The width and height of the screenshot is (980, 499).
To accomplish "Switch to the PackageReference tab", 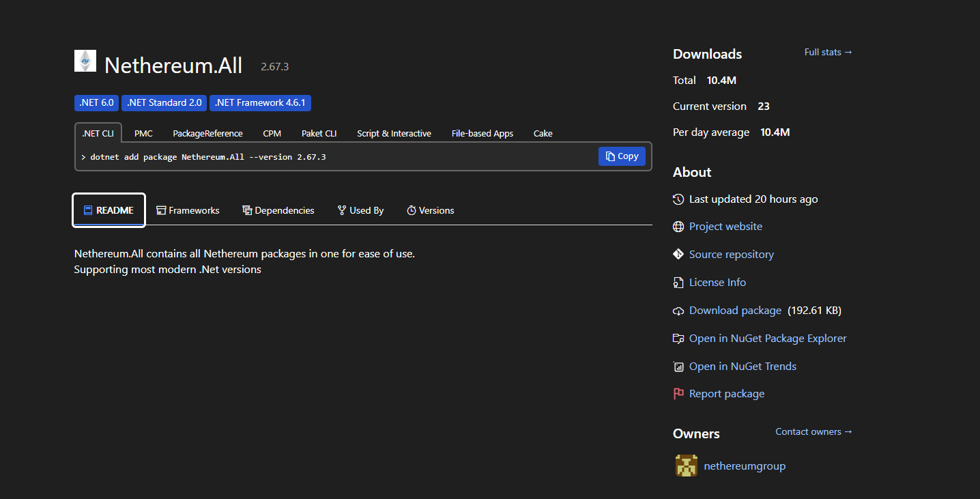I will tap(207, 134).
